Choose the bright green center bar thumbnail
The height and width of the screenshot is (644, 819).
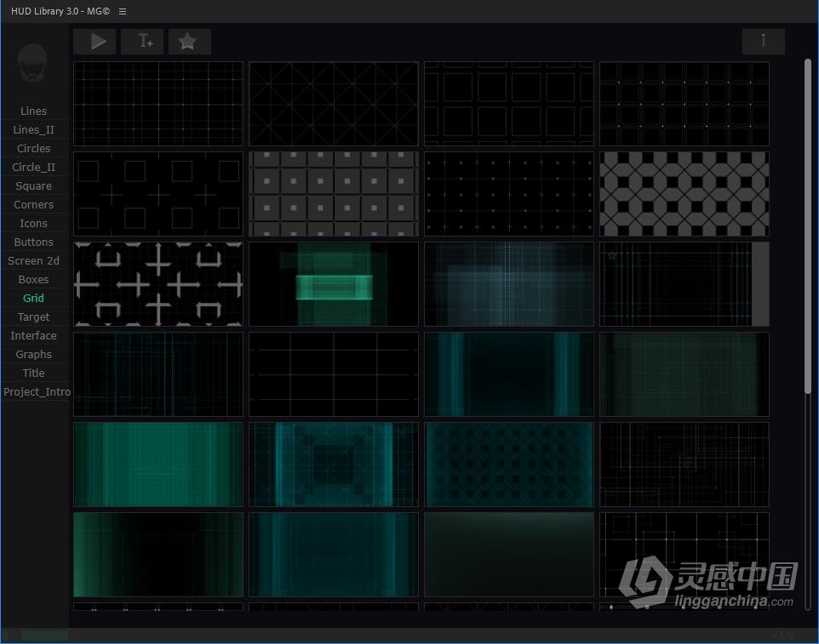pos(334,284)
